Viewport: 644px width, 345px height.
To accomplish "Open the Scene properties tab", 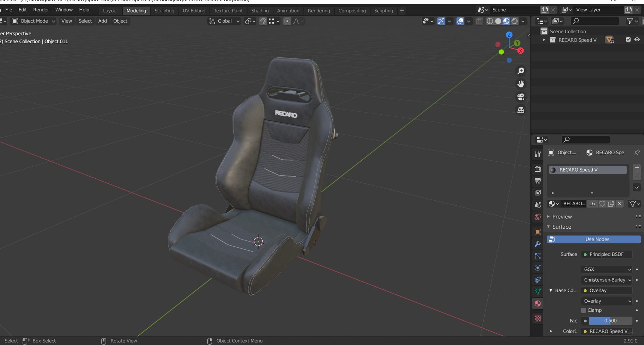I will tap(538, 205).
